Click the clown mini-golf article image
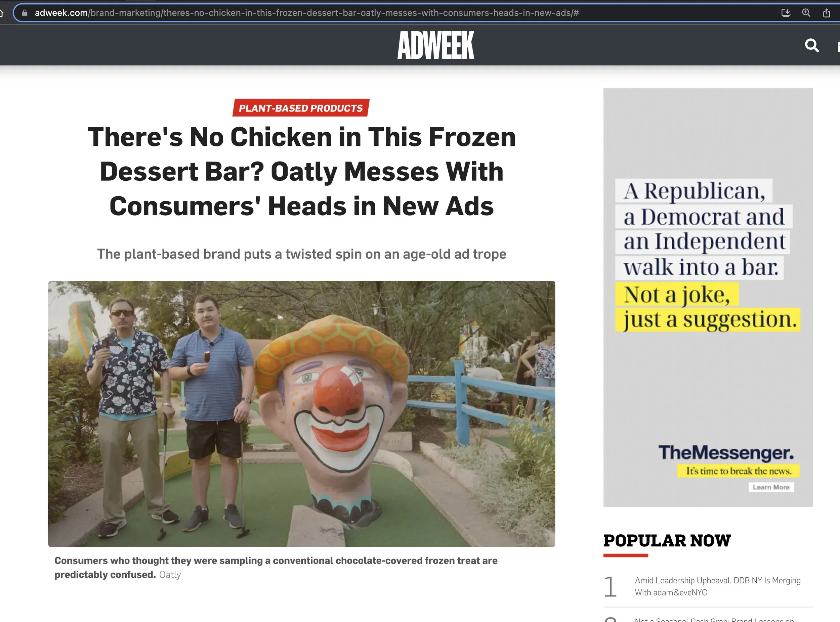The height and width of the screenshot is (622, 840). click(301, 414)
